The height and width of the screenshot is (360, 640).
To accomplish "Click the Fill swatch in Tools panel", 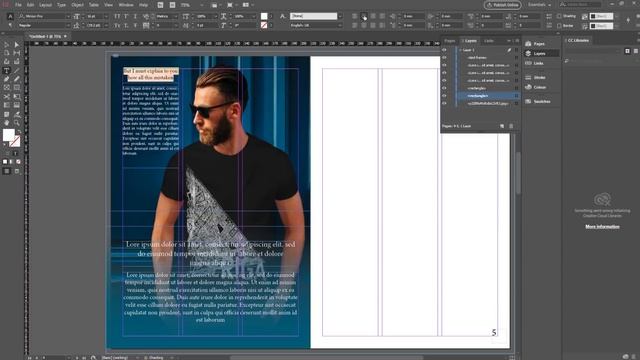I will (9, 135).
